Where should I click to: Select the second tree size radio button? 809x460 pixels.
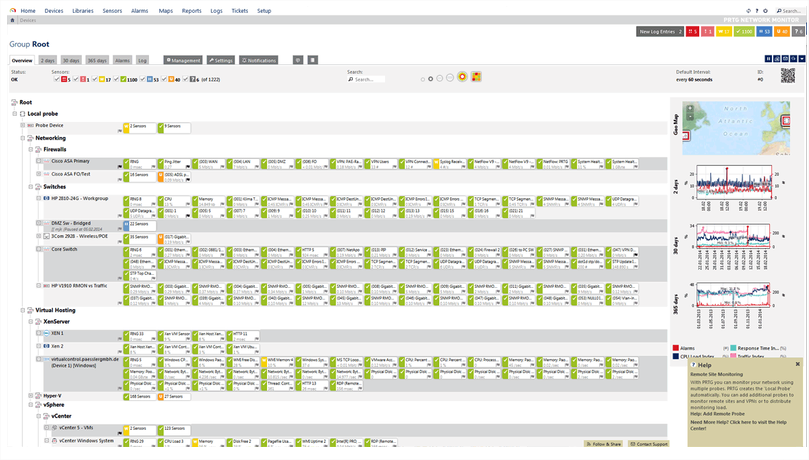pyautogui.click(x=430, y=79)
